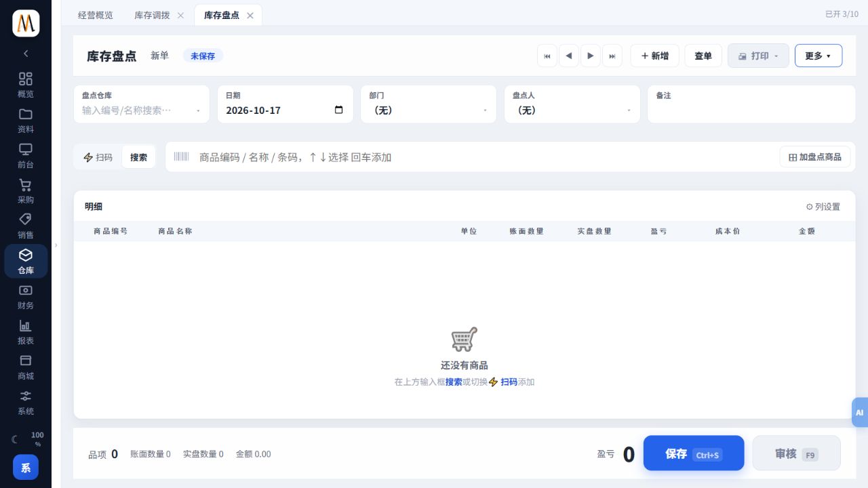Click the 单位 column header
868x488 pixels.
point(469,231)
